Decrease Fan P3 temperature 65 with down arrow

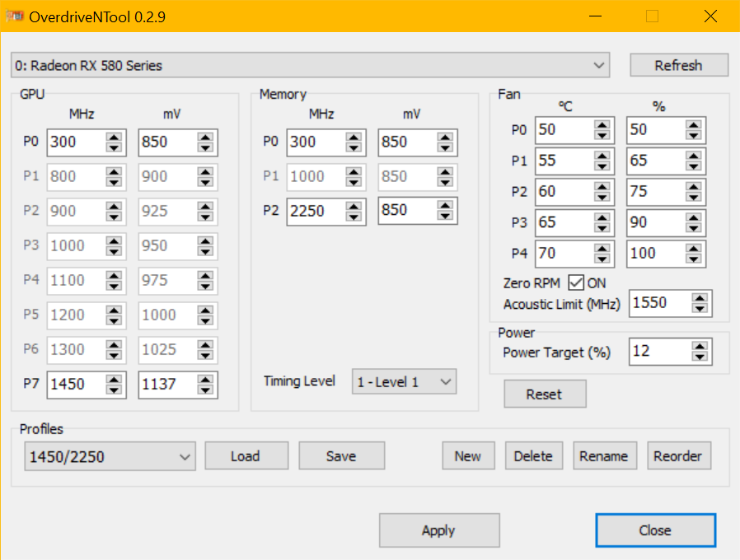[602, 228]
